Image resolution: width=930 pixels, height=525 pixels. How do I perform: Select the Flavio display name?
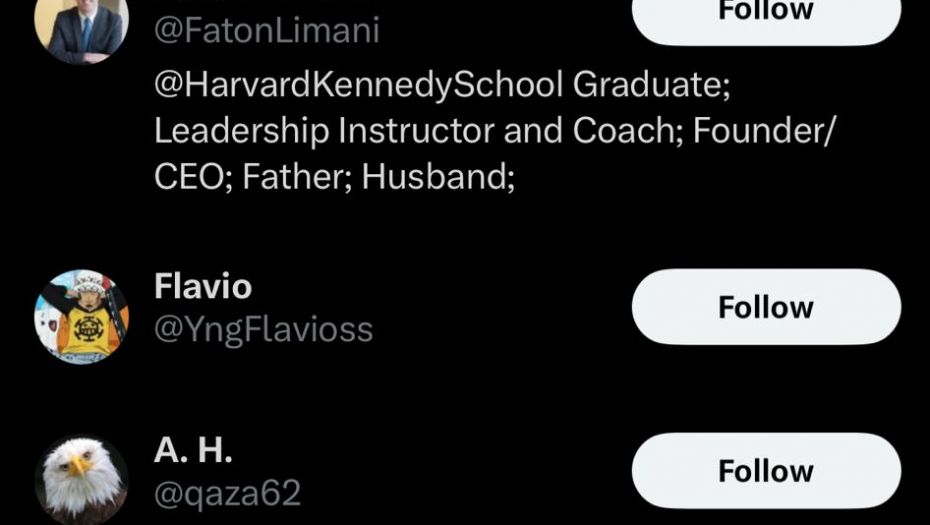[x=203, y=287]
